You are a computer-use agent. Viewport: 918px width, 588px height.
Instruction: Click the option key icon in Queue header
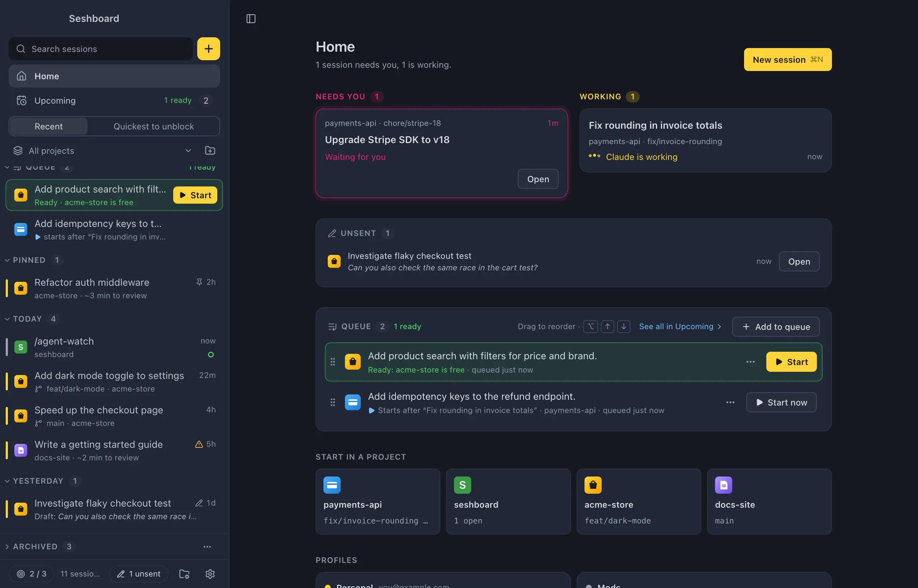pyautogui.click(x=590, y=327)
